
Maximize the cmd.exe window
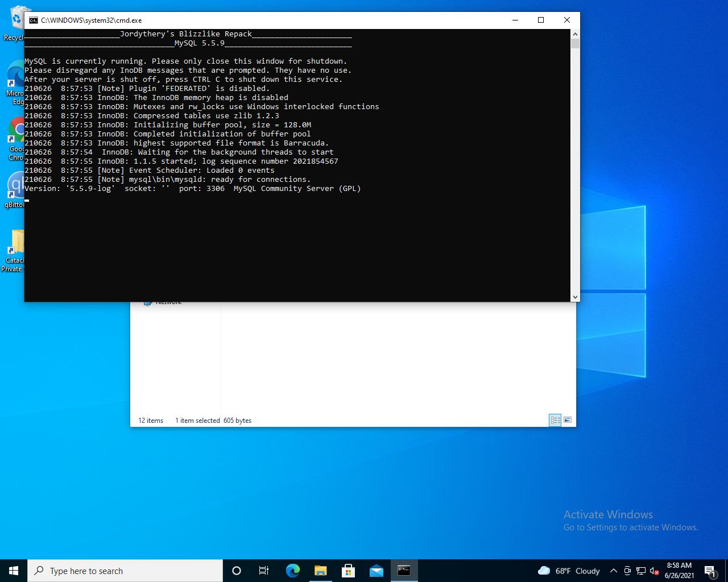tap(541, 20)
